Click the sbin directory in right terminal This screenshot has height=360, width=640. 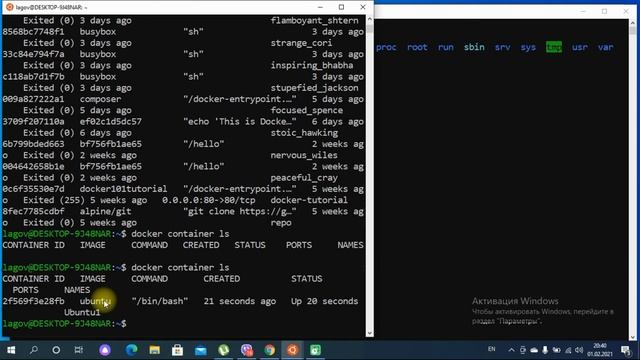[474, 47]
